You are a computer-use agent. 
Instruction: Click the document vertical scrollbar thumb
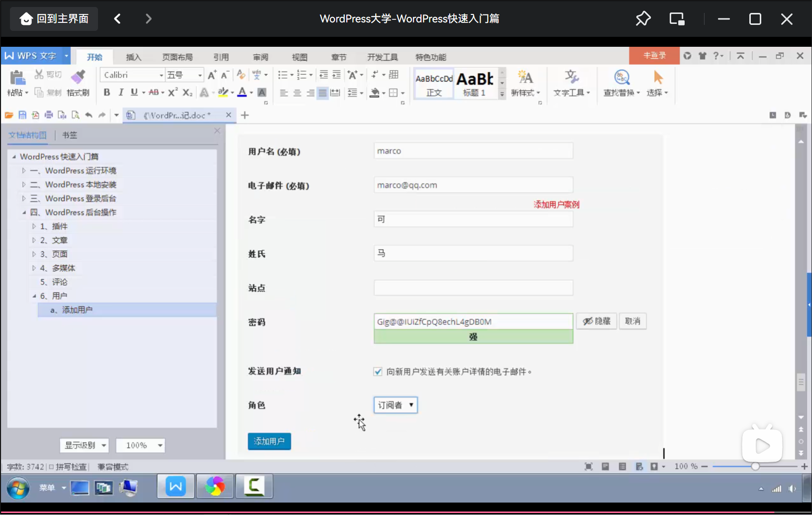click(801, 382)
